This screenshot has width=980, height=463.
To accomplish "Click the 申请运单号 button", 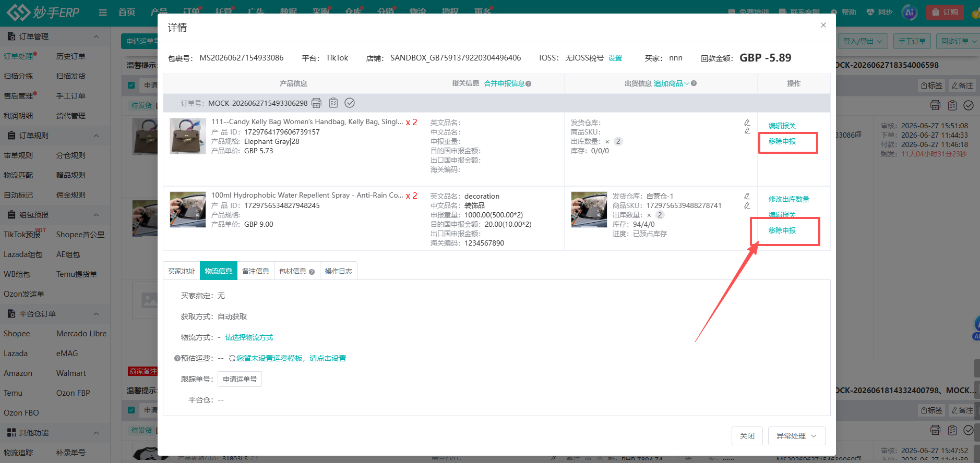I will point(240,379).
